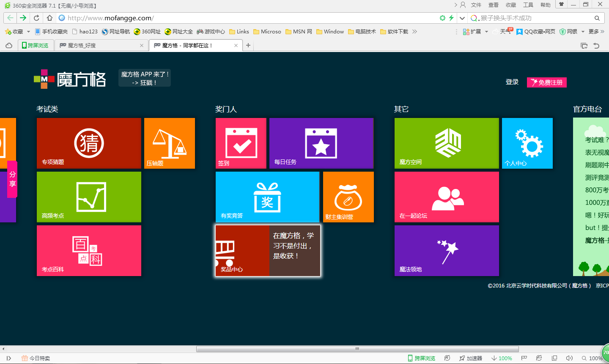This screenshot has height=364, width=609.
Task: Open the 文件 menu
Action: click(x=476, y=5)
